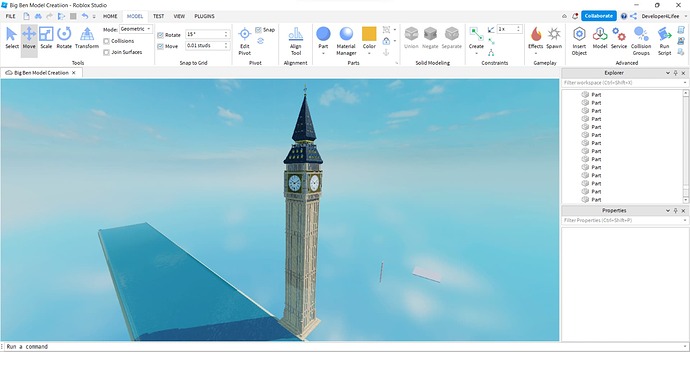Image resolution: width=690 pixels, height=365 pixels.
Task: Close the Explorer panel
Action: (683, 73)
